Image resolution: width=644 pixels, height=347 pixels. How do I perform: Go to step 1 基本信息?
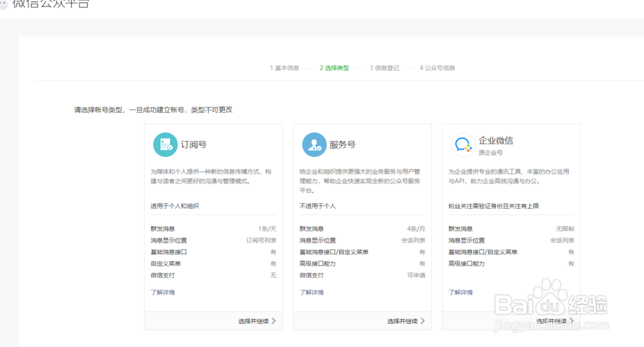pyautogui.click(x=285, y=68)
